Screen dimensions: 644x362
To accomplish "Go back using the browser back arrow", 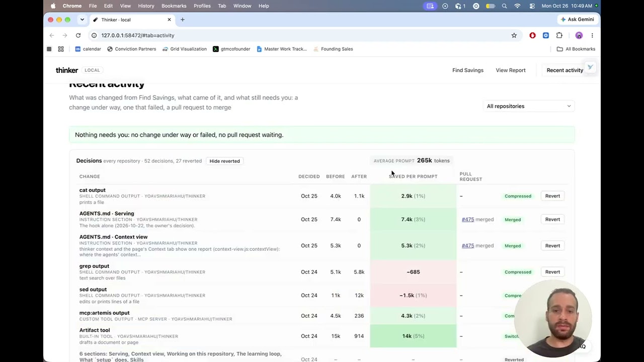I will click(52, 35).
